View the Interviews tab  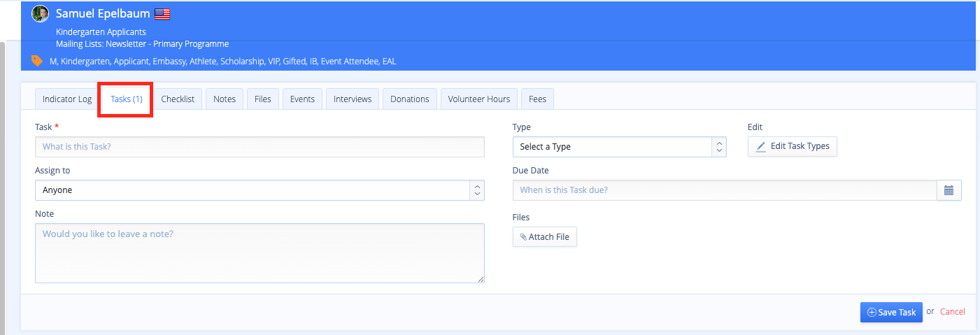[x=353, y=99]
